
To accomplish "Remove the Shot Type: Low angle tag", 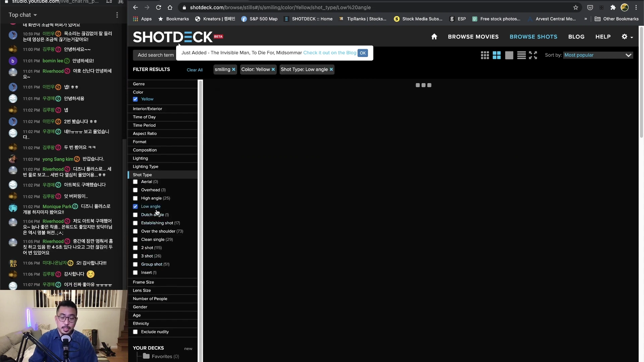I will click(x=331, y=69).
